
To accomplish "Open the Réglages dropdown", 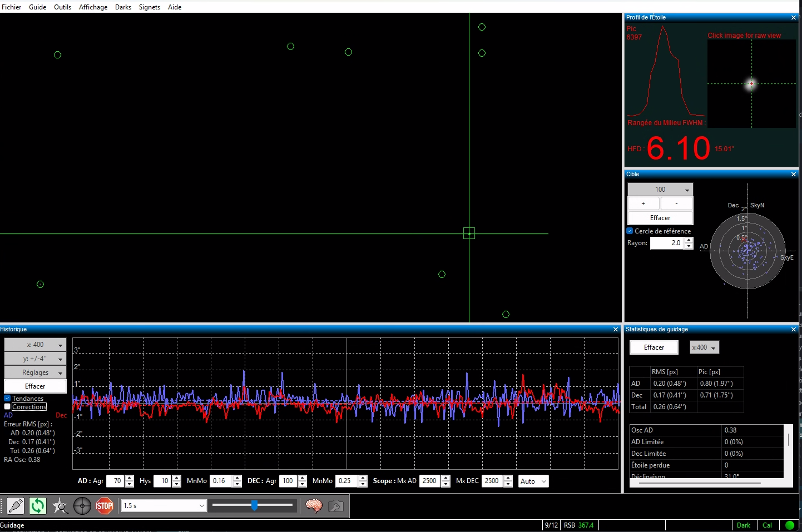I will point(35,372).
